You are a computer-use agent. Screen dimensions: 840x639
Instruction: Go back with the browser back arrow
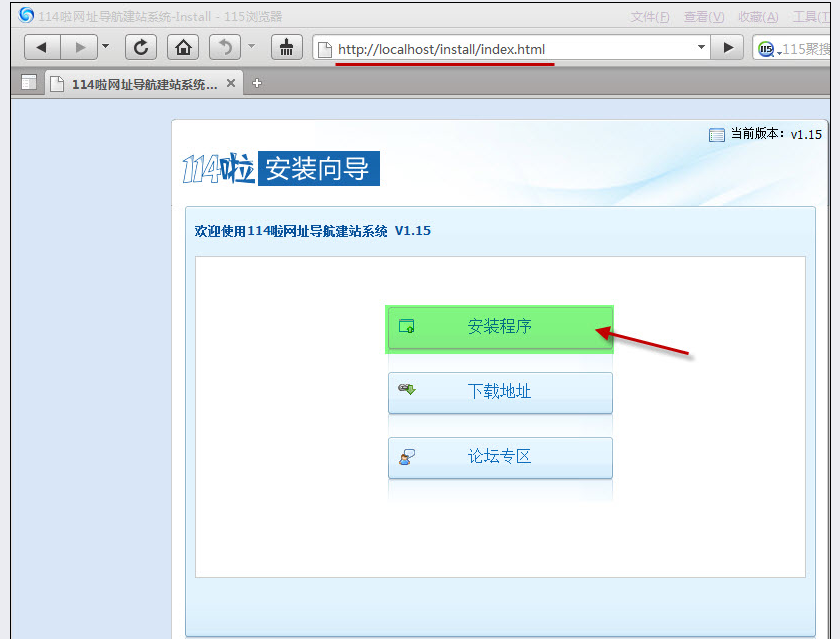[42, 48]
